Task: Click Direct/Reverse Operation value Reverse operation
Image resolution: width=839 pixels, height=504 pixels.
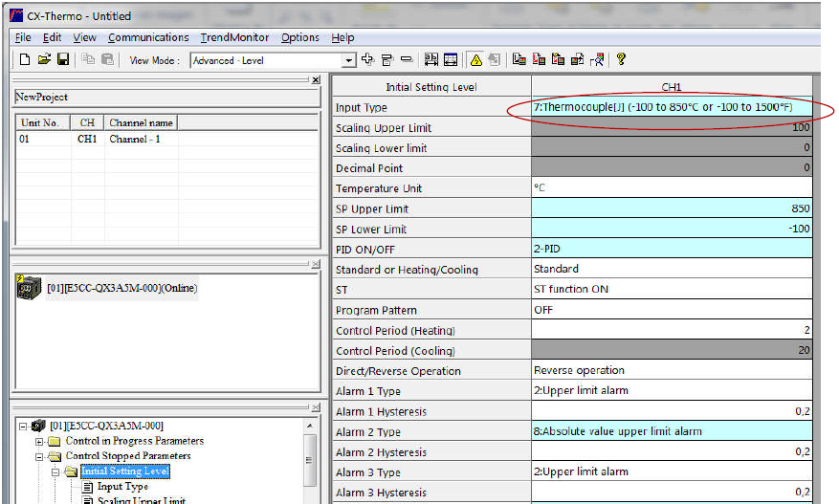Action: [x=672, y=370]
